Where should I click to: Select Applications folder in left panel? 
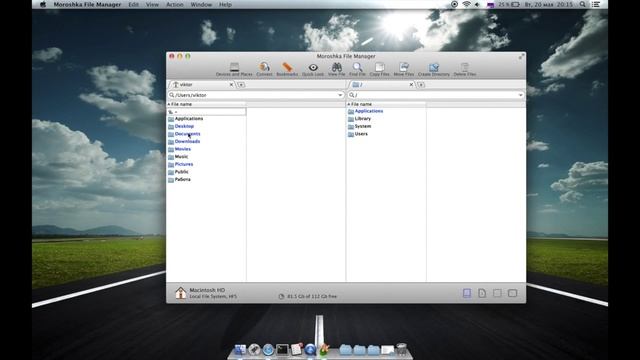[207, 119]
